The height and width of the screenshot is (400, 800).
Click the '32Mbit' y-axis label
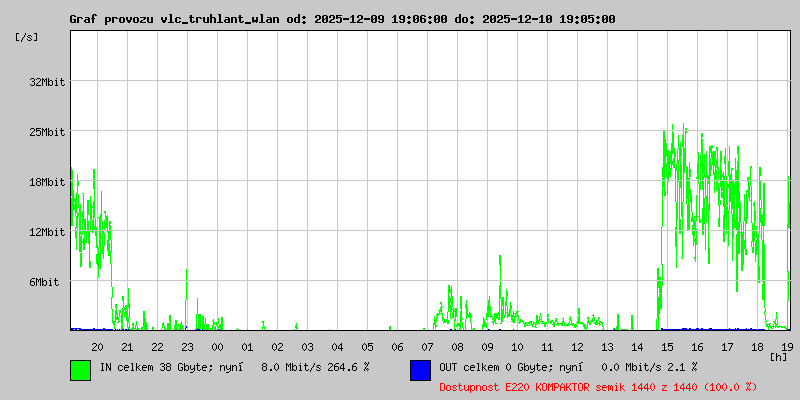pos(47,82)
